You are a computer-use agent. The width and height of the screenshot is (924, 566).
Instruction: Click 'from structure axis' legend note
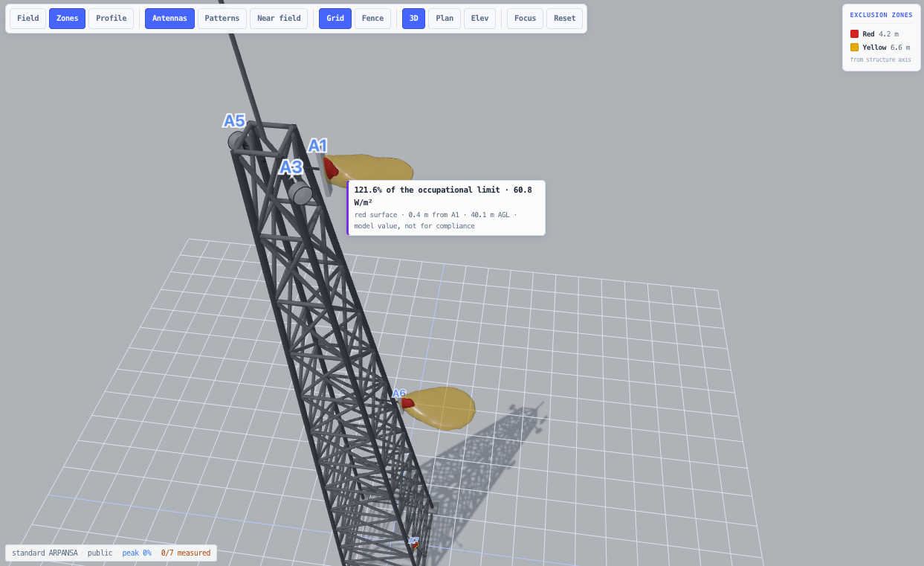click(880, 60)
